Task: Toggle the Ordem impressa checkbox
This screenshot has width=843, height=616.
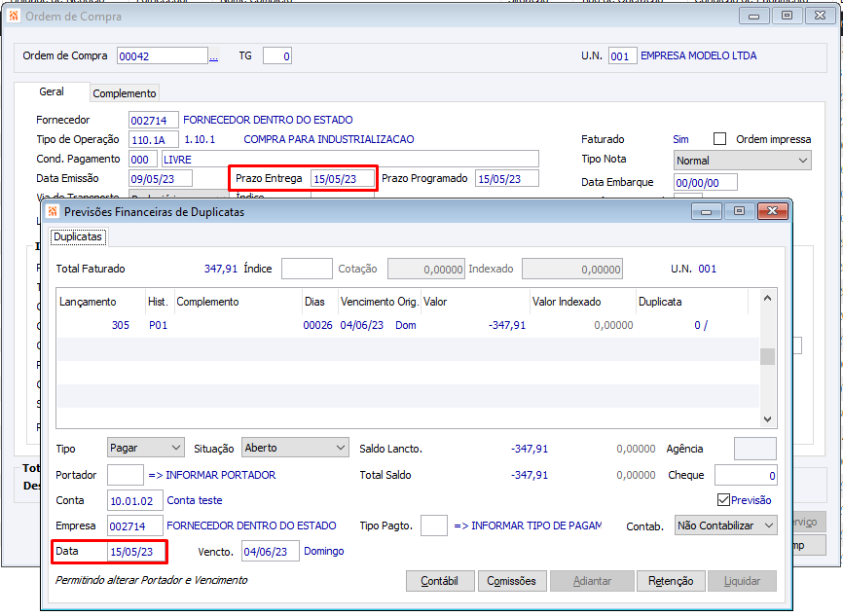Action: 719,139
